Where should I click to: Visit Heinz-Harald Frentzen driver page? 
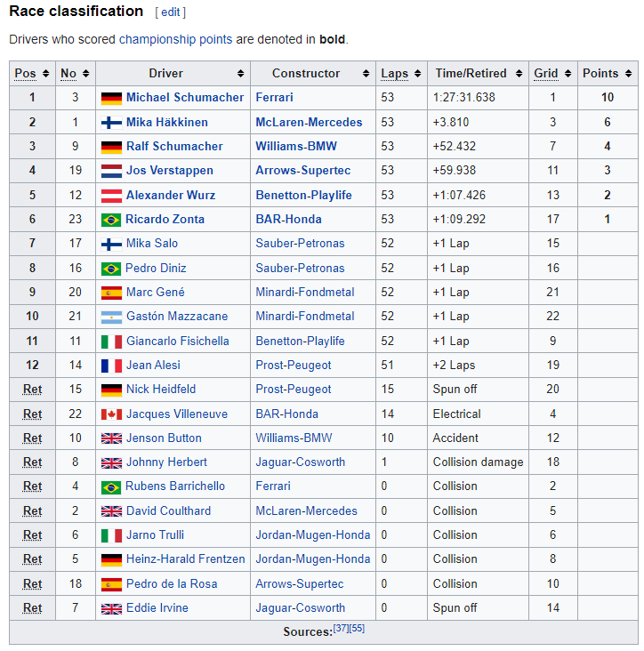point(186,559)
